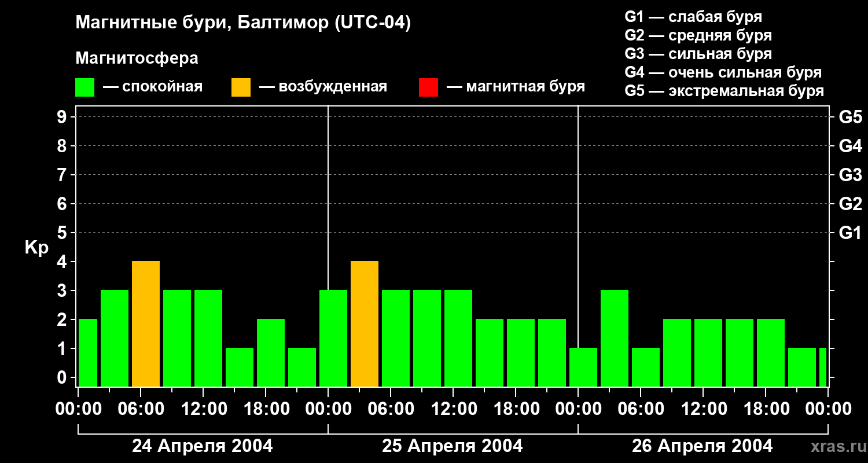Select the 'Магнитосфера' heading
Screen dimensions: 868x463
tap(137, 58)
